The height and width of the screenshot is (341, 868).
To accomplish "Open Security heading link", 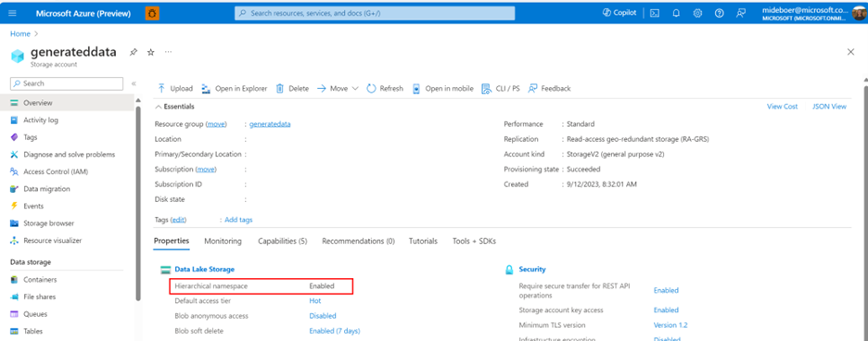I will 532,269.
